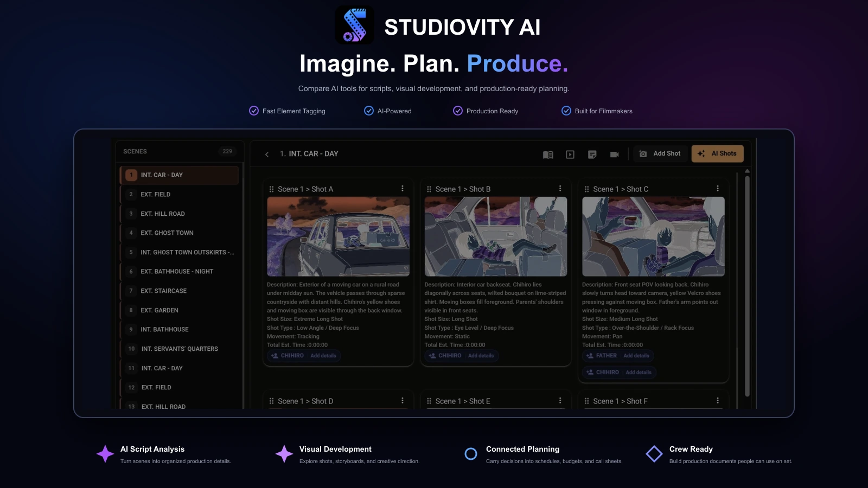Select scene 5 INT. GHOST TOWN OUTSKIRTS
868x488 pixels.
click(x=179, y=252)
